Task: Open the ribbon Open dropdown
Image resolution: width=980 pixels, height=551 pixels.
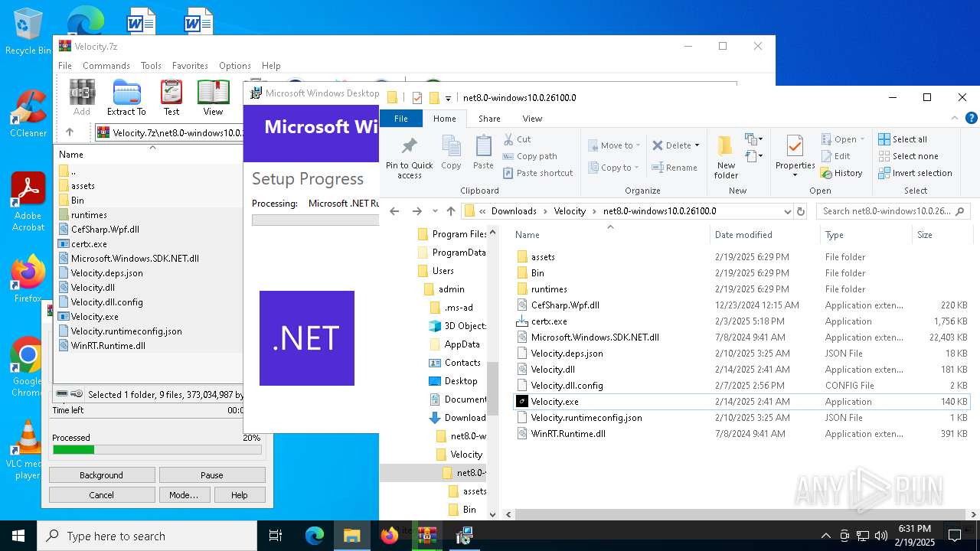Action: [x=862, y=139]
